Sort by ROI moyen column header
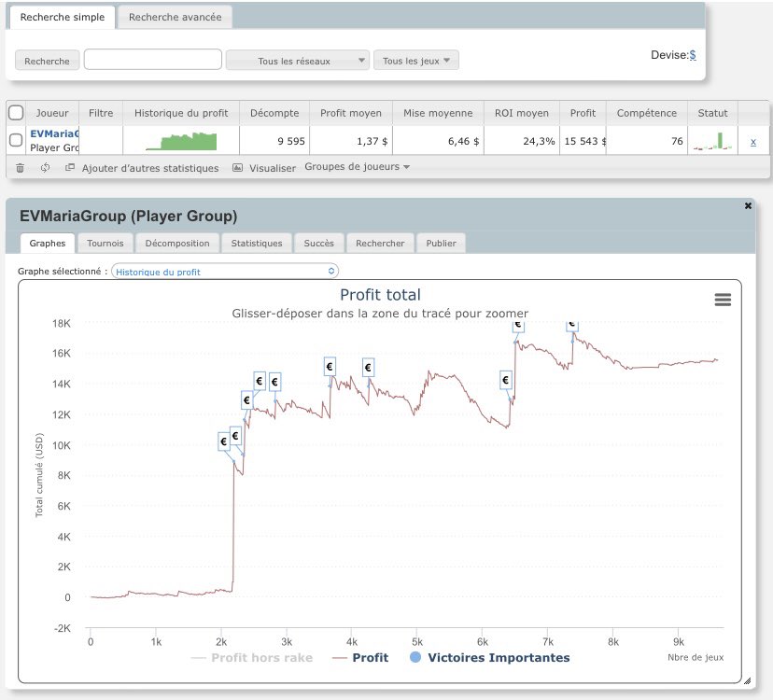Image resolution: width=773 pixels, height=700 pixels. [x=522, y=113]
